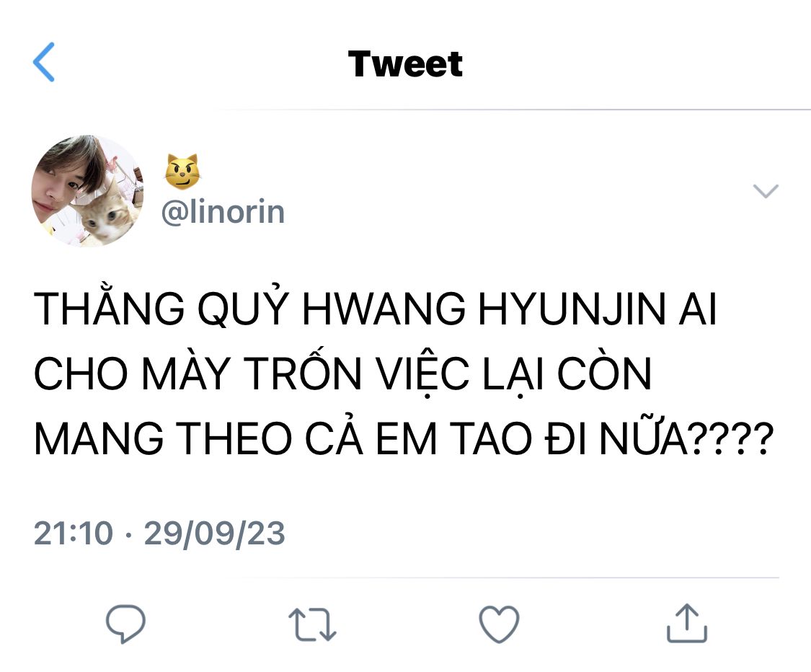Tap the Tweet header title

point(405,63)
